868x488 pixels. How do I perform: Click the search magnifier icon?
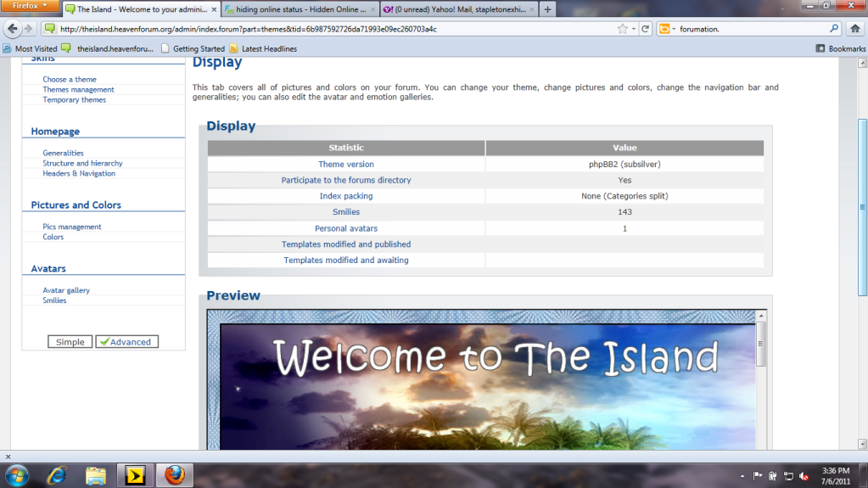[834, 29]
